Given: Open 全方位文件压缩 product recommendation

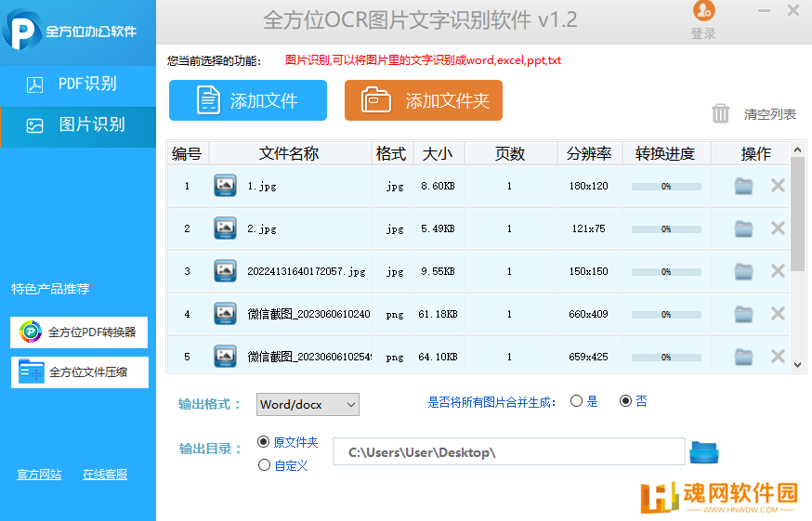Looking at the screenshot, I should tap(79, 372).
